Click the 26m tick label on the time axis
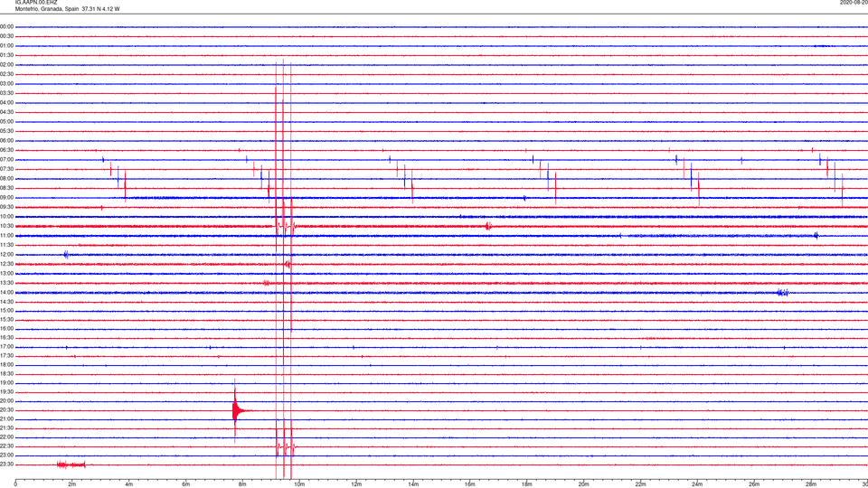The height and width of the screenshot is (488, 868). click(754, 484)
